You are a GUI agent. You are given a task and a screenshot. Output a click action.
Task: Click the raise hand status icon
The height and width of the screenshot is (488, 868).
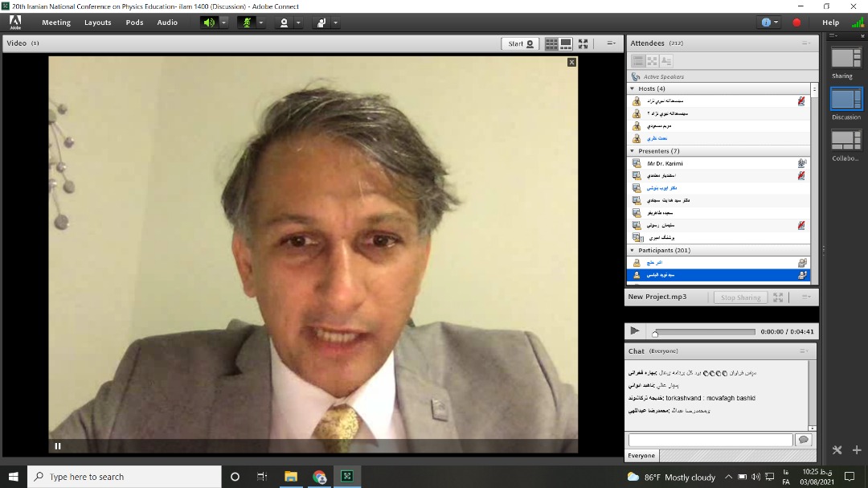(x=321, y=23)
